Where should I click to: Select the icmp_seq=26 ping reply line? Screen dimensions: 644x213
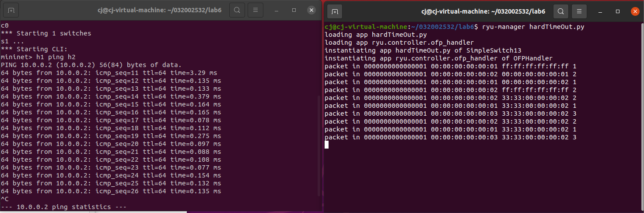point(111,191)
